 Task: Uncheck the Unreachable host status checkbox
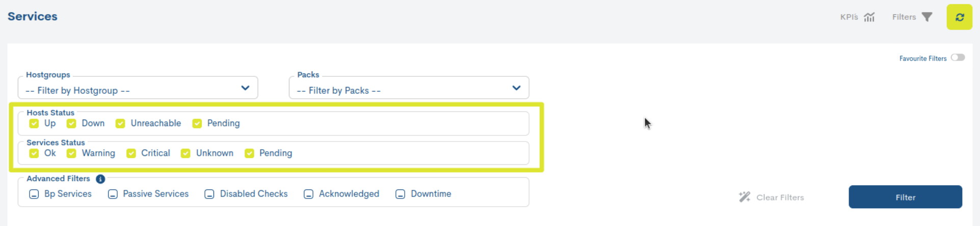coord(120,123)
